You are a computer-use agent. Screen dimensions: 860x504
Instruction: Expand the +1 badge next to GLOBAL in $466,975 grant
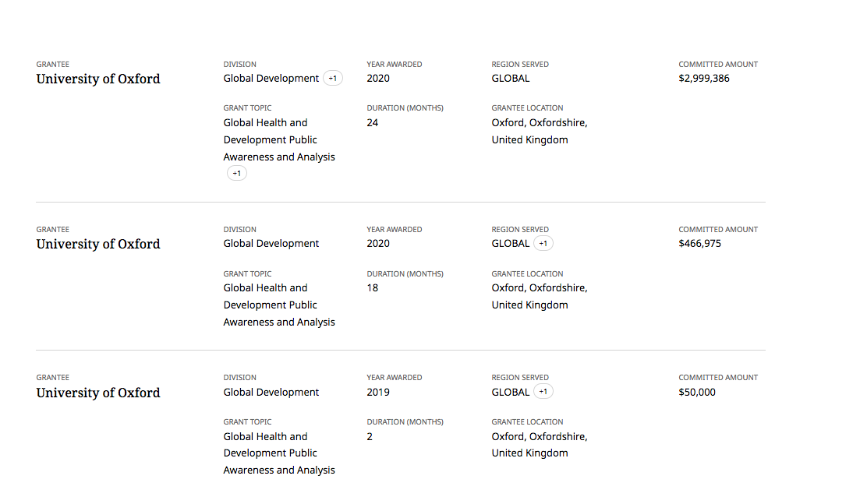(x=543, y=243)
